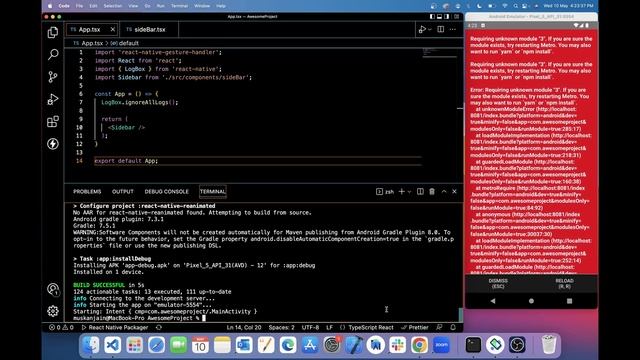Open the PROBLEMS panel tab
The height and width of the screenshot is (360, 640).
(87, 191)
